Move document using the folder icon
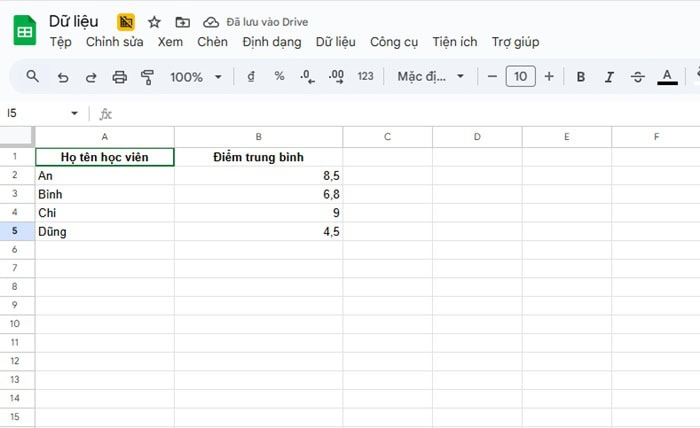The image size is (700, 428). (182, 22)
